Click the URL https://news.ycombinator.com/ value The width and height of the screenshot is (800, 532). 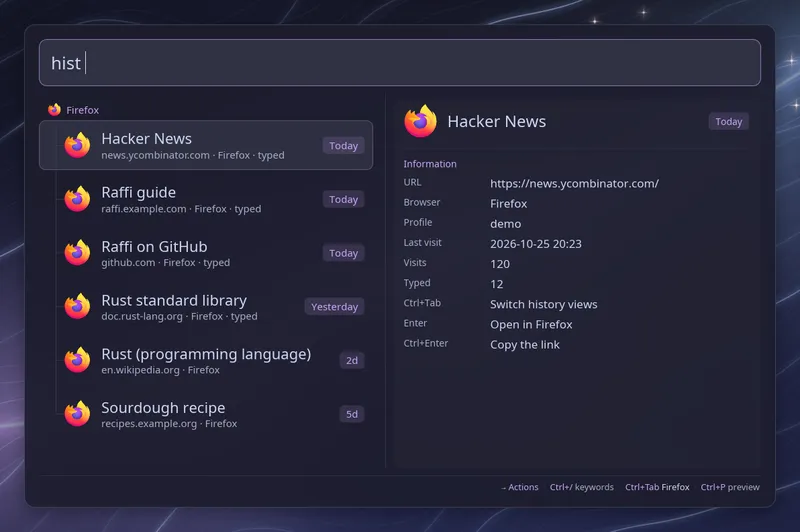pyautogui.click(x=574, y=184)
